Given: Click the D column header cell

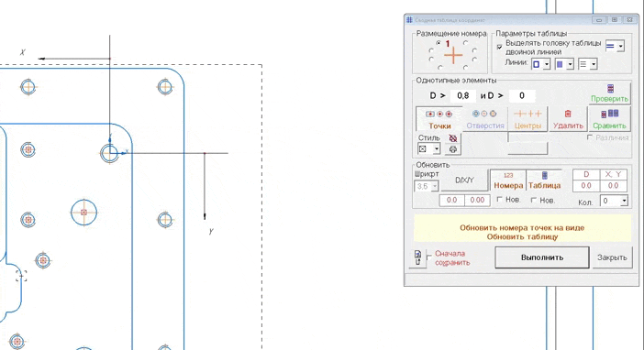Looking at the screenshot, I should tap(586, 175).
